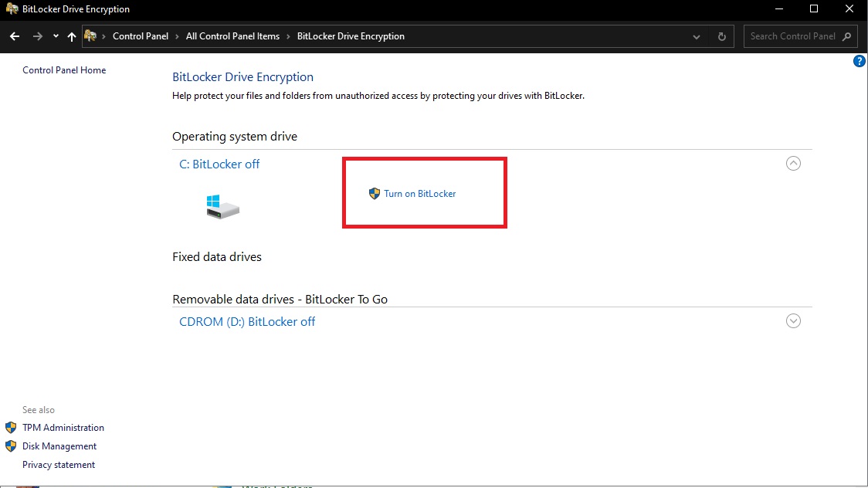Click Fixed data drives heading
Viewport: 868px width, 488px height.
[217, 257]
